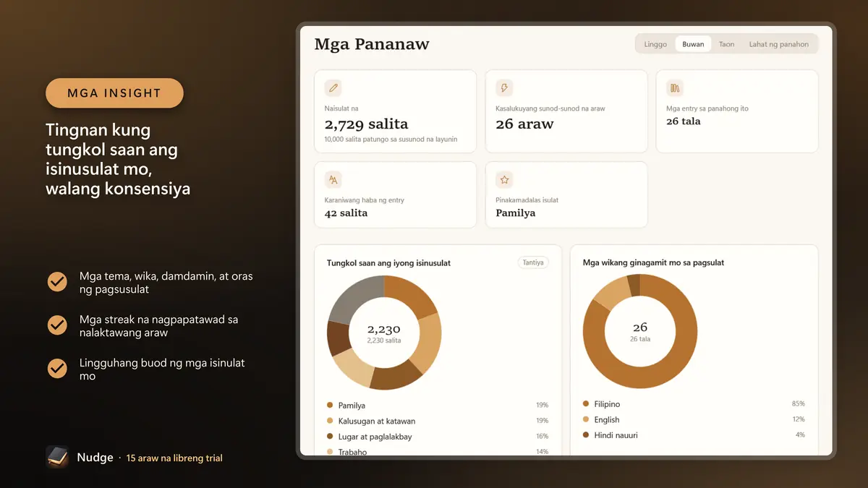The image size is (868, 488).
Task: Click the 15 araw na libreng trial link
Action: tap(174, 458)
